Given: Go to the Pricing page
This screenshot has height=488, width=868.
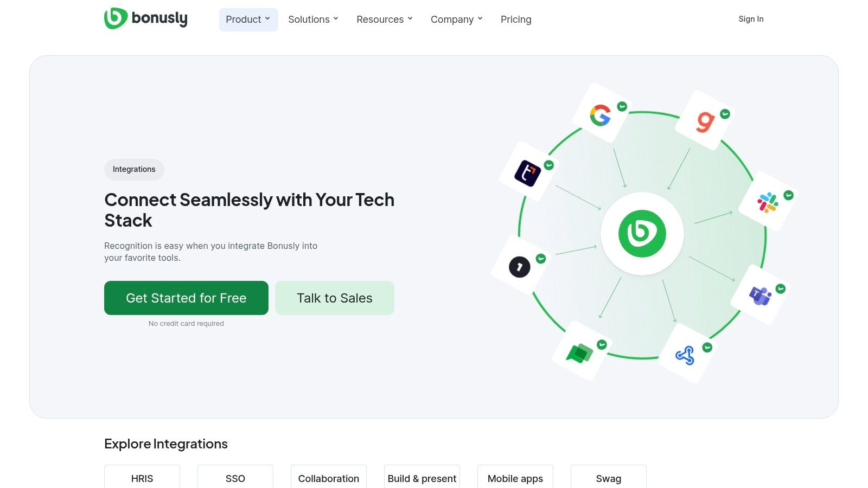Looking at the screenshot, I should (515, 20).
